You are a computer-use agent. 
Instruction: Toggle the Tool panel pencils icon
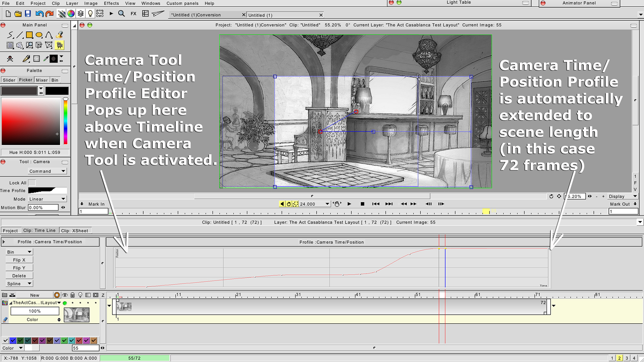(x=62, y=14)
